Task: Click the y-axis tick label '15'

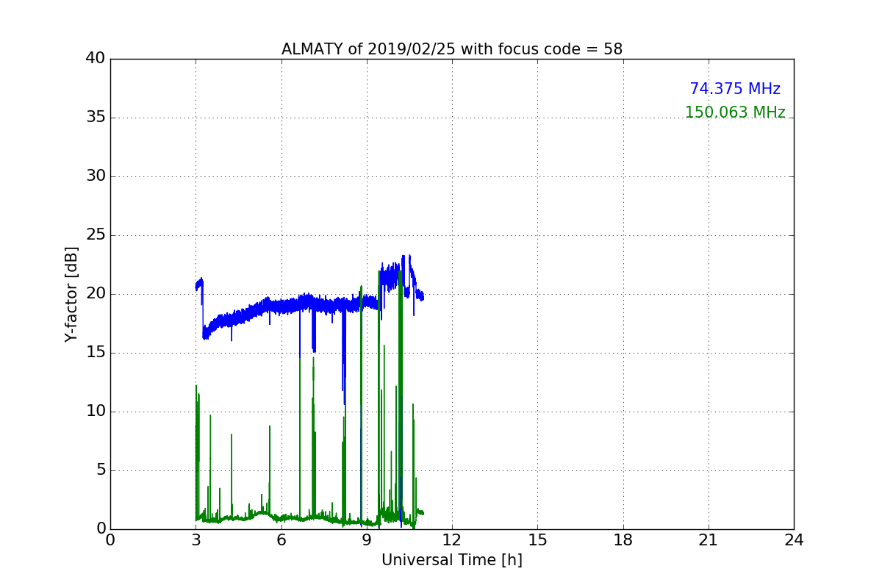Action: (x=96, y=352)
